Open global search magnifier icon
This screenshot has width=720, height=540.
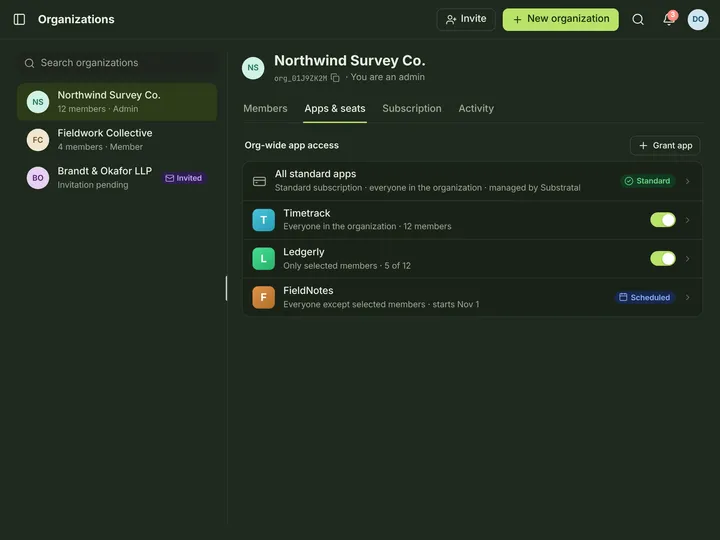[x=638, y=19]
